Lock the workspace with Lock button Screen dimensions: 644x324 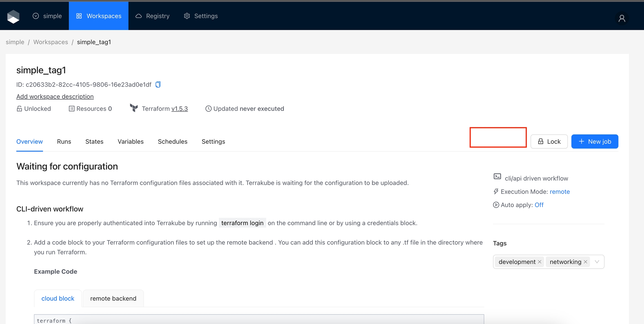pyautogui.click(x=549, y=141)
